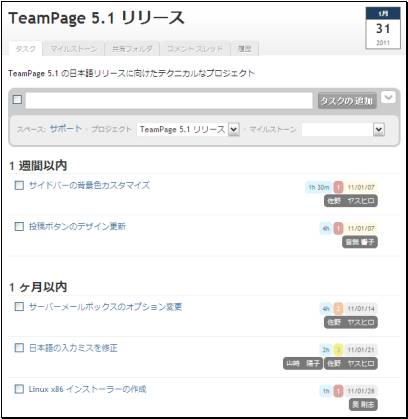Click the assignee tag on Linux x86 task

coord(363,405)
